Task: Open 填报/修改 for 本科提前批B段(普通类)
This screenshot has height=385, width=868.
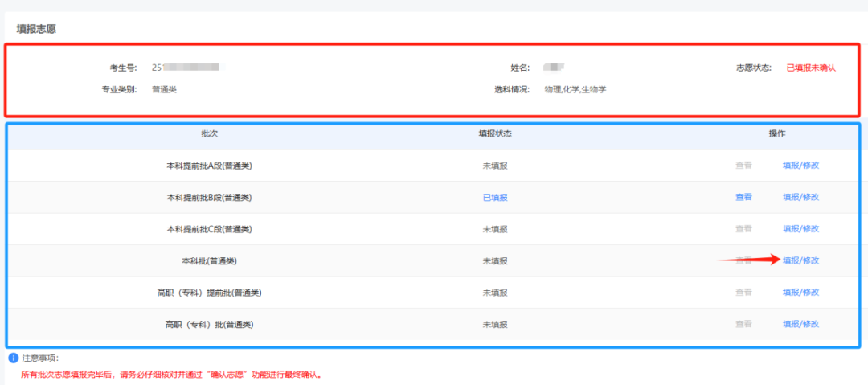Action: tap(800, 197)
